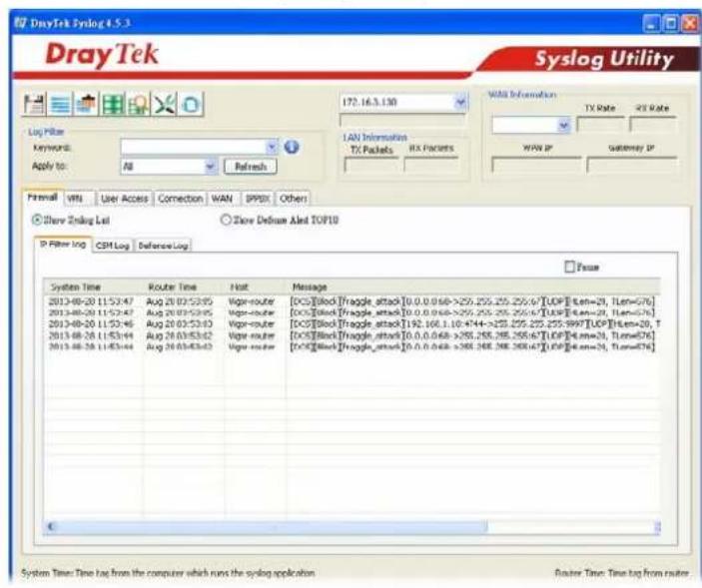Image resolution: width=702 pixels, height=588 pixels.
Task: Go to the IPPBX tab
Action: 258,199
